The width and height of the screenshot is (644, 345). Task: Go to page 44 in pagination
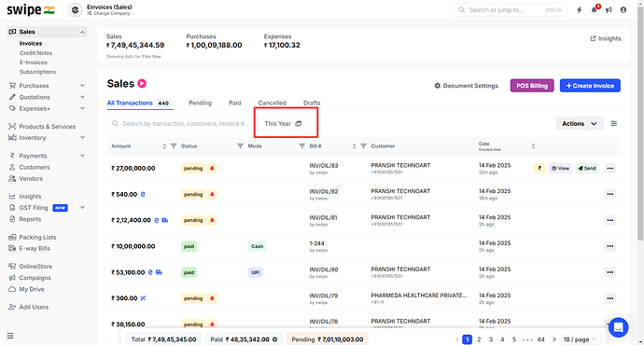click(541, 339)
